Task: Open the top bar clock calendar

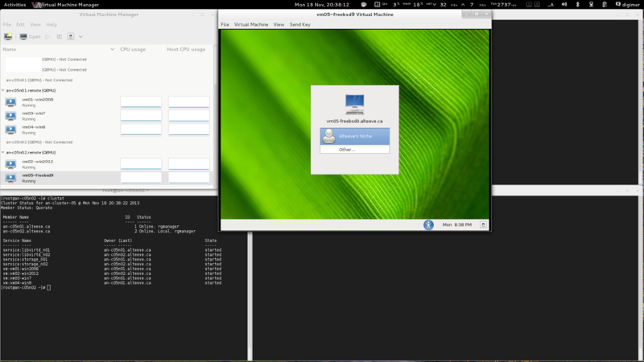Action: (x=321, y=5)
